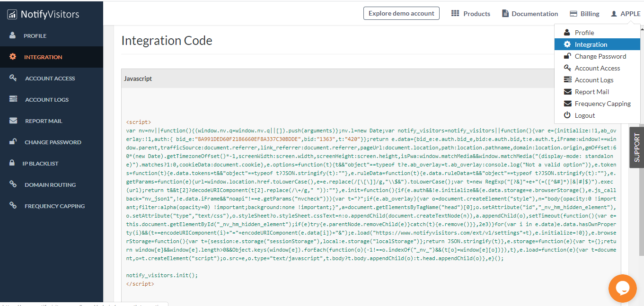Click the Account Logs list icon in sidebar

tap(13, 99)
